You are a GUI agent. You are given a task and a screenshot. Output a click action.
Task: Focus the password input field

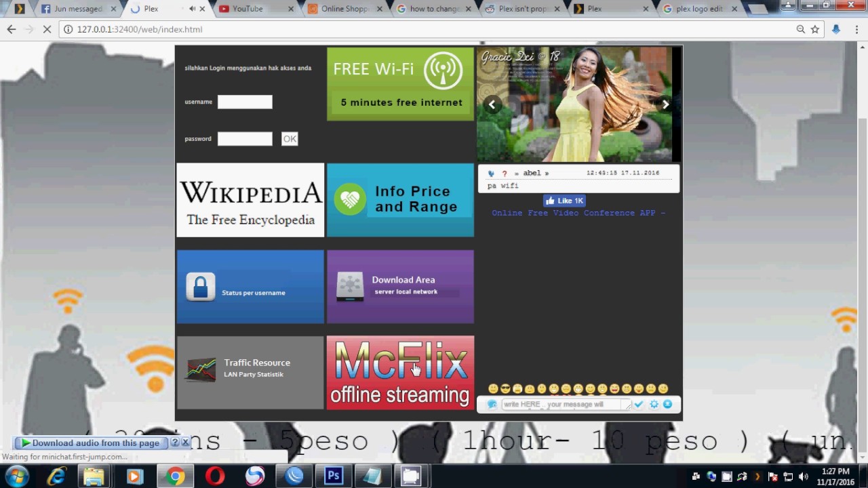pos(245,139)
